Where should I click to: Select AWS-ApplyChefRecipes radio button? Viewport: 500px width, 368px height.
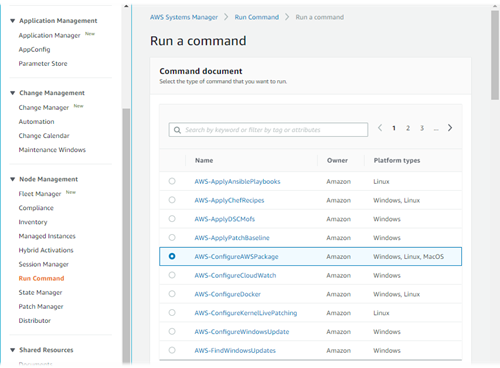172,200
